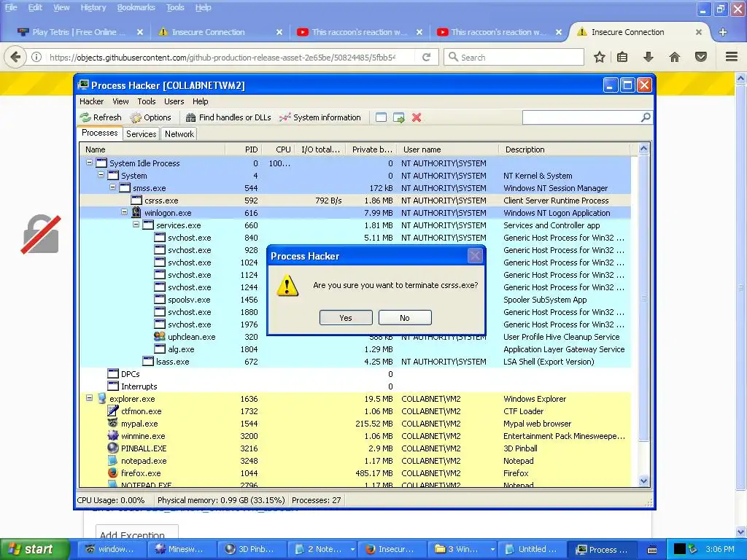
Task: Open the browser hamburger menu
Action: (732, 57)
